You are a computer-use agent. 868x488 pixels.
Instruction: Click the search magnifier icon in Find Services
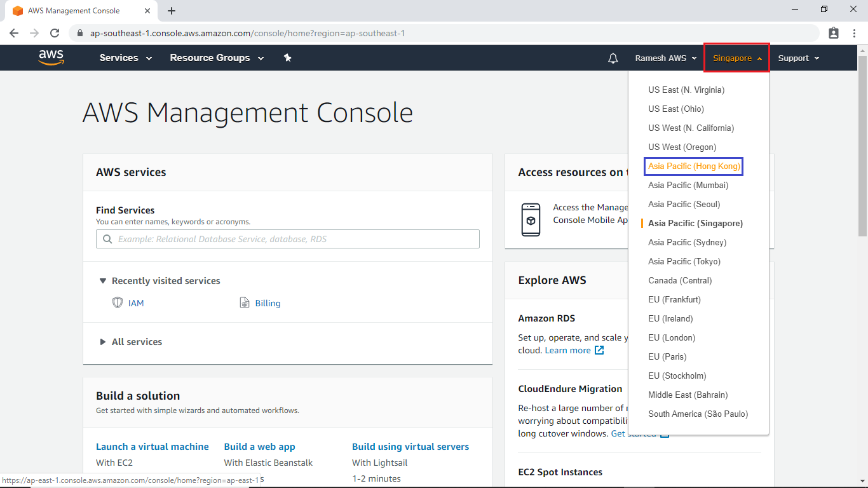click(107, 240)
